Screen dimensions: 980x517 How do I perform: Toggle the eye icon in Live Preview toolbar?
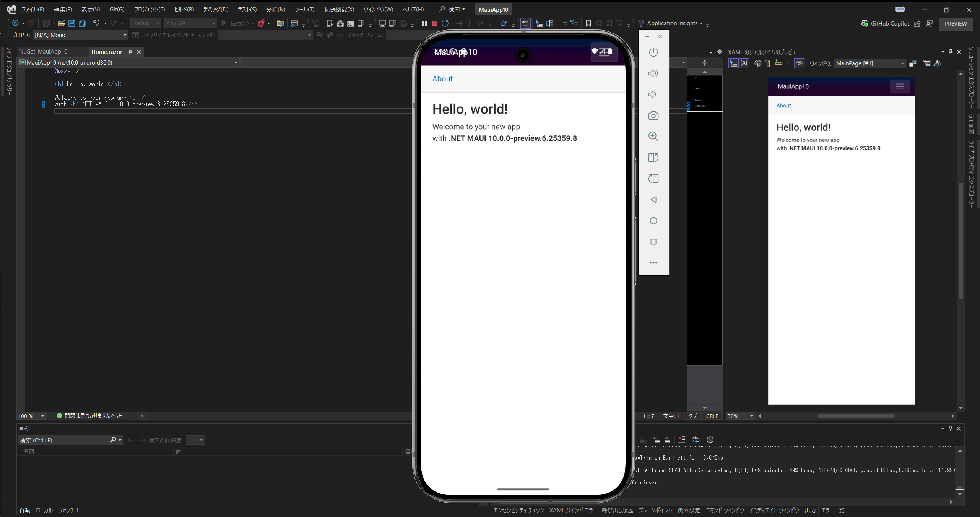point(799,63)
